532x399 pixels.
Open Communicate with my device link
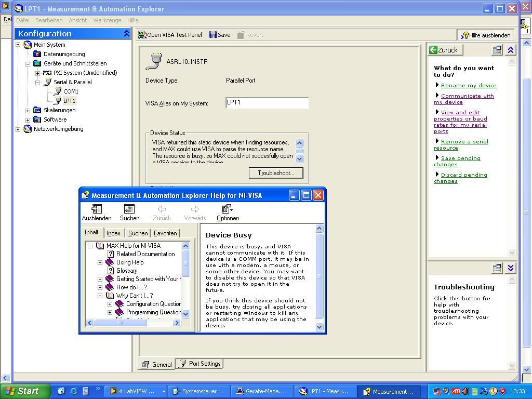[463, 99]
